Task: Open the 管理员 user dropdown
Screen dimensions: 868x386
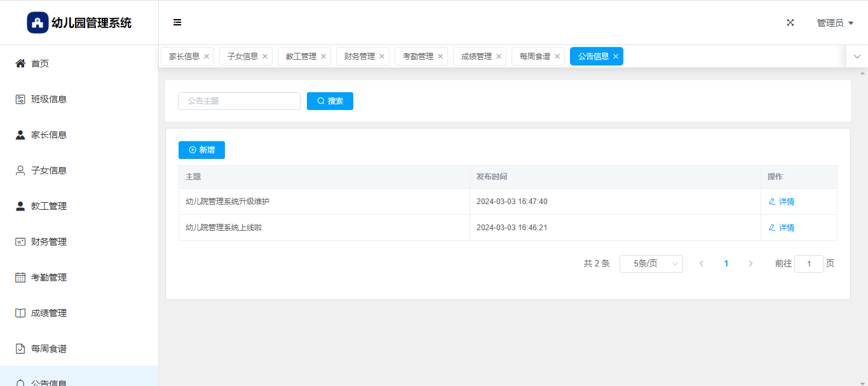Action: pyautogui.click(x=834, y=23)
